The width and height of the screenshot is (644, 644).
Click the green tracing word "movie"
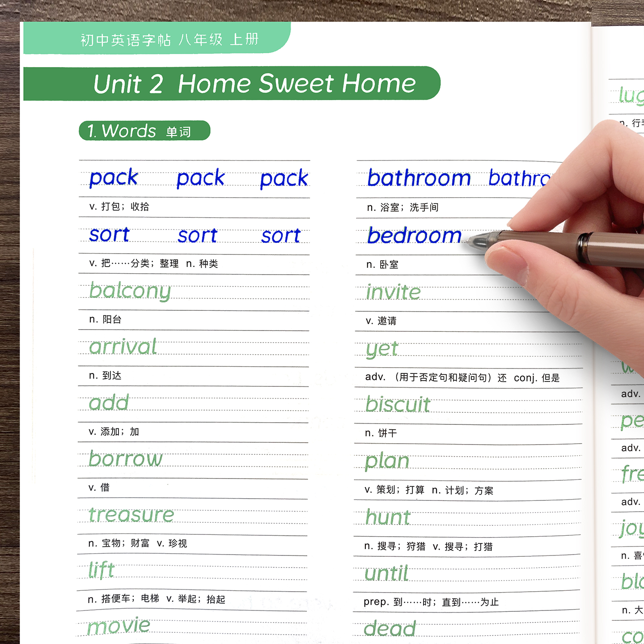pyautogui.click(x=119, y=626)
